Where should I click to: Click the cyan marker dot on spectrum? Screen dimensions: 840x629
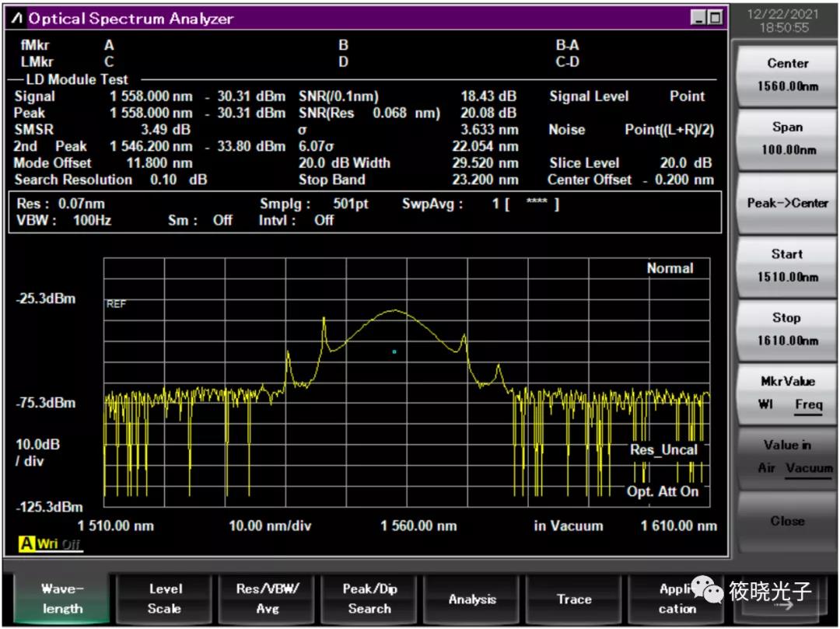tap(394, 351)
